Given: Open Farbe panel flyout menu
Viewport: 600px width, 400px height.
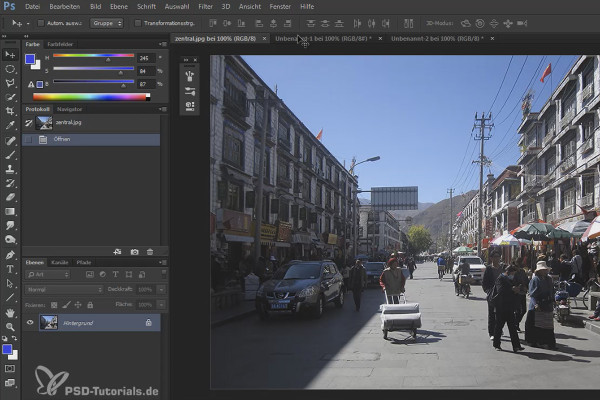Looking at the screenshot, I should (x=163, y=44).
